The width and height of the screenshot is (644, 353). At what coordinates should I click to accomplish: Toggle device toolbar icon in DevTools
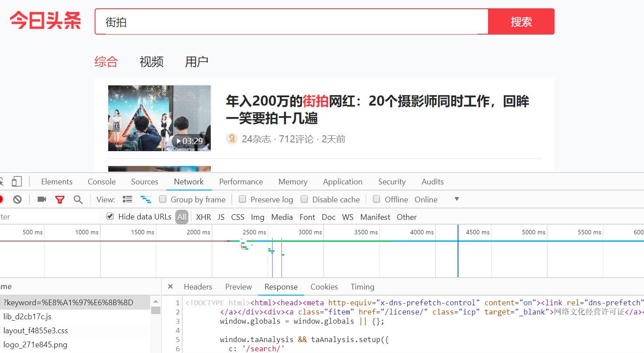[x=17, y=181]
